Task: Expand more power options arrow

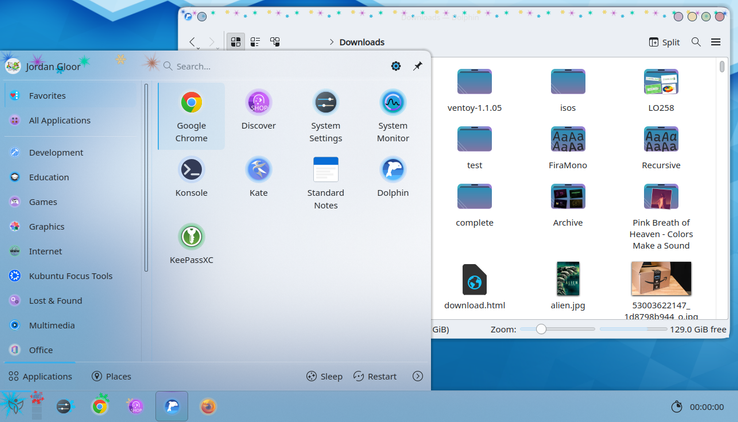Action: pos(417,376)
